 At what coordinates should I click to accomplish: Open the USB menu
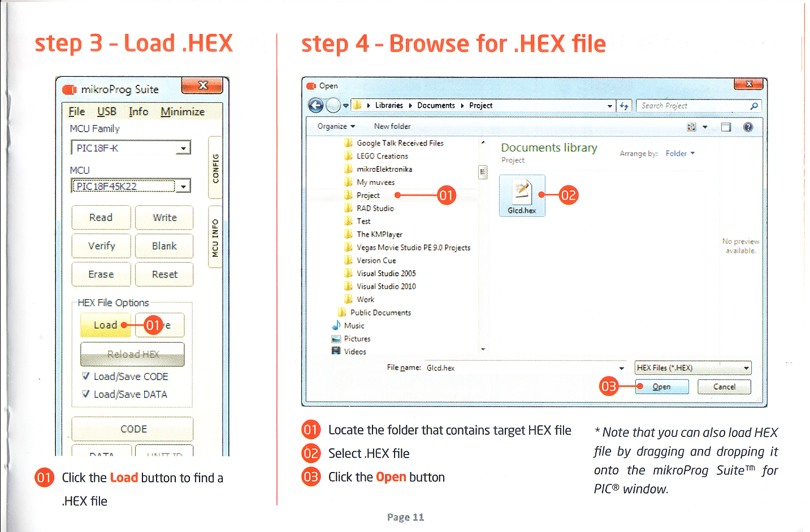(107, 112)
